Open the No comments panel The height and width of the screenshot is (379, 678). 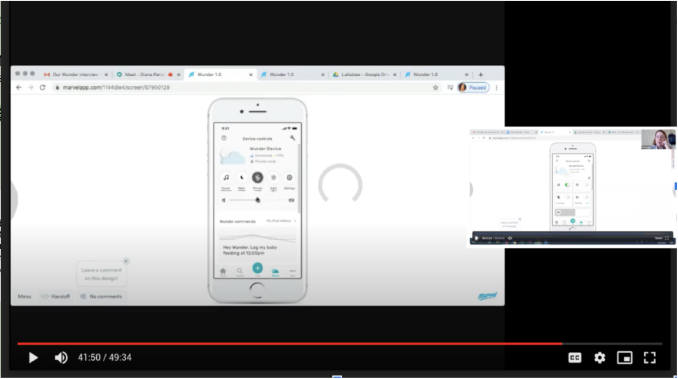tap(102, 296)
